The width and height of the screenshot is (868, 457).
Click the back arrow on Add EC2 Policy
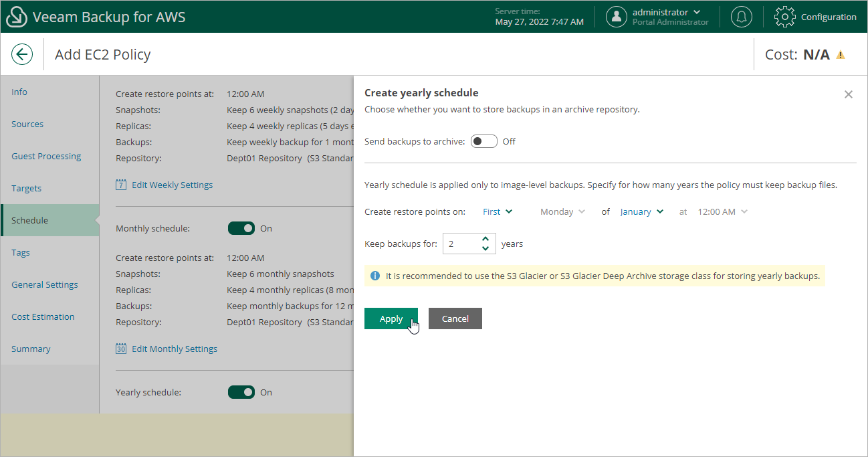coord(22,54)
